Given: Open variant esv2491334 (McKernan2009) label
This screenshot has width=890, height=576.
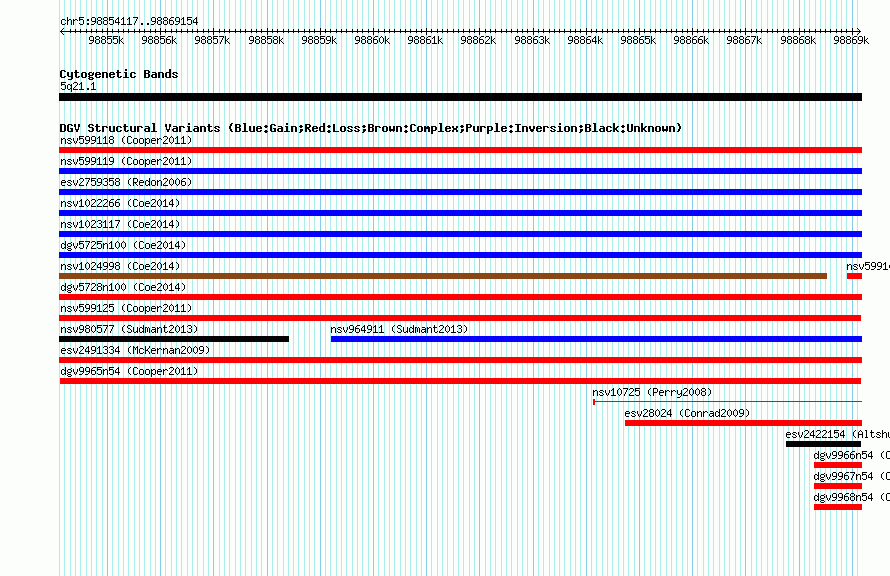Looking at the screenshot, I should tap(135, 350).
